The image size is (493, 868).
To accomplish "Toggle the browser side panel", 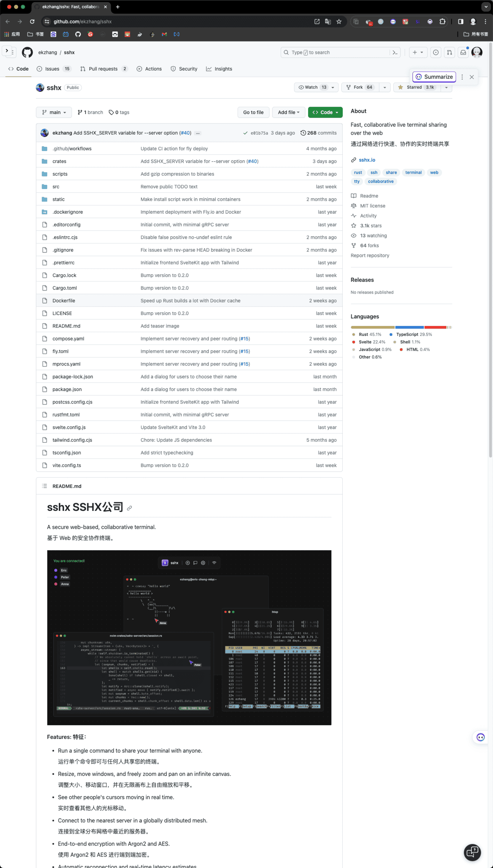I will (461, 22).
